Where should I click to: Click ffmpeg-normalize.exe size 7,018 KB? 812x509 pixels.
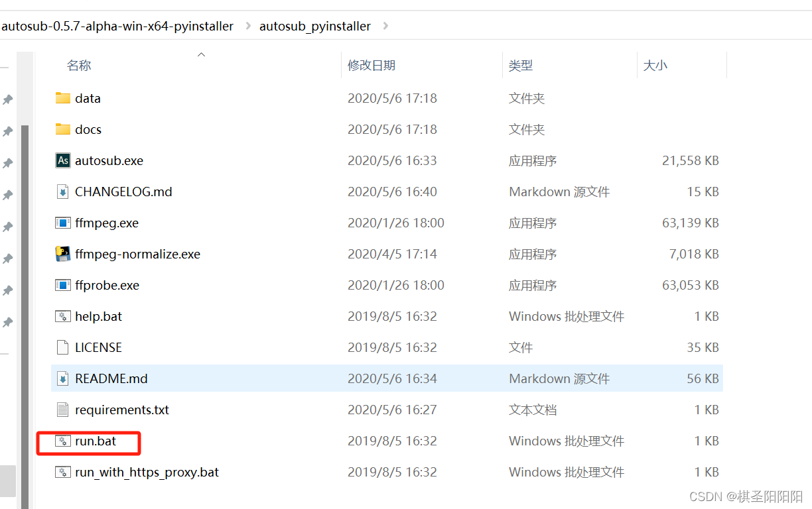coord(694,254)
